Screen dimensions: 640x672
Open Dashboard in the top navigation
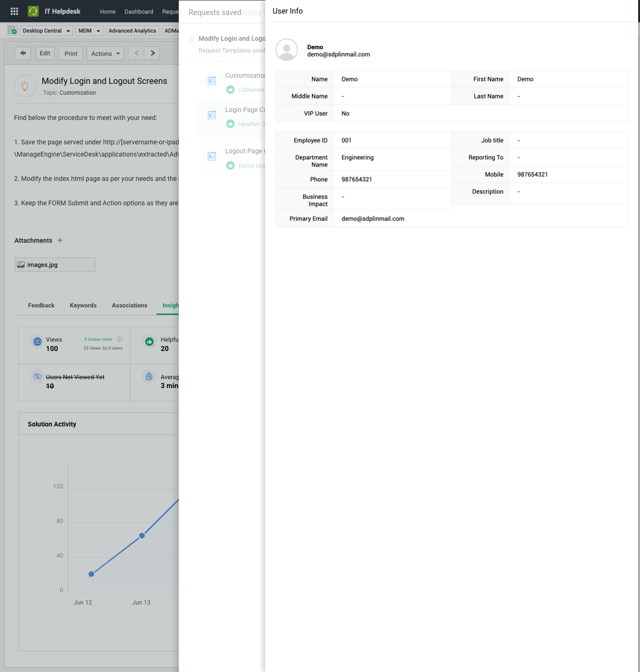pos(139,12)
